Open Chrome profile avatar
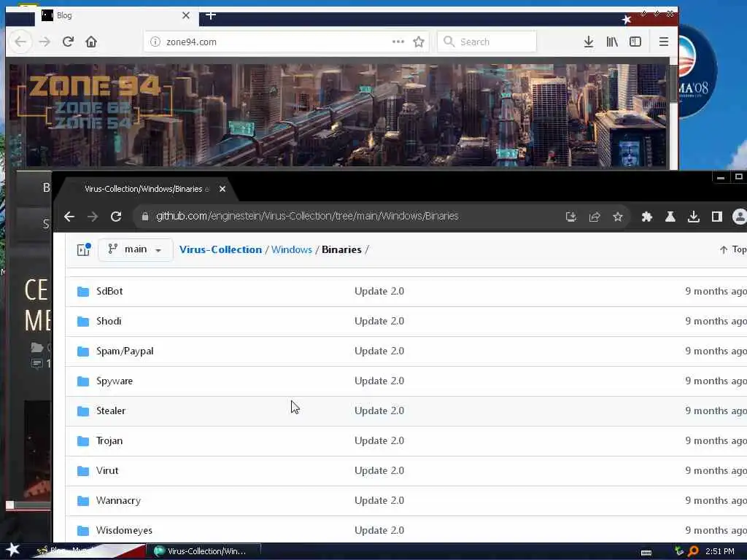The height and width of the screenshot is (560, 747). coord(740,217)
